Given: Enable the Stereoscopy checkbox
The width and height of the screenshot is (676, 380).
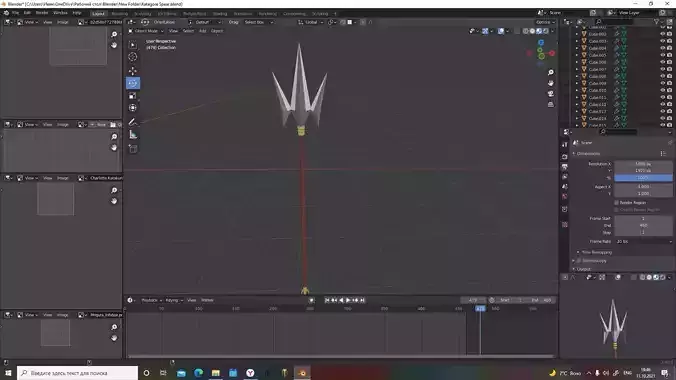Looking at the screenshot, I should [x=579, y=261].
